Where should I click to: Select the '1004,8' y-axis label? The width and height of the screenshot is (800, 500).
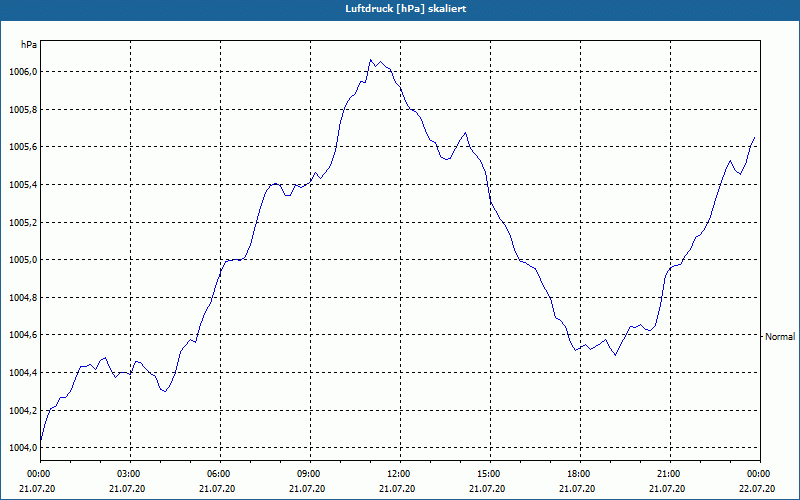tap(23, 297)
